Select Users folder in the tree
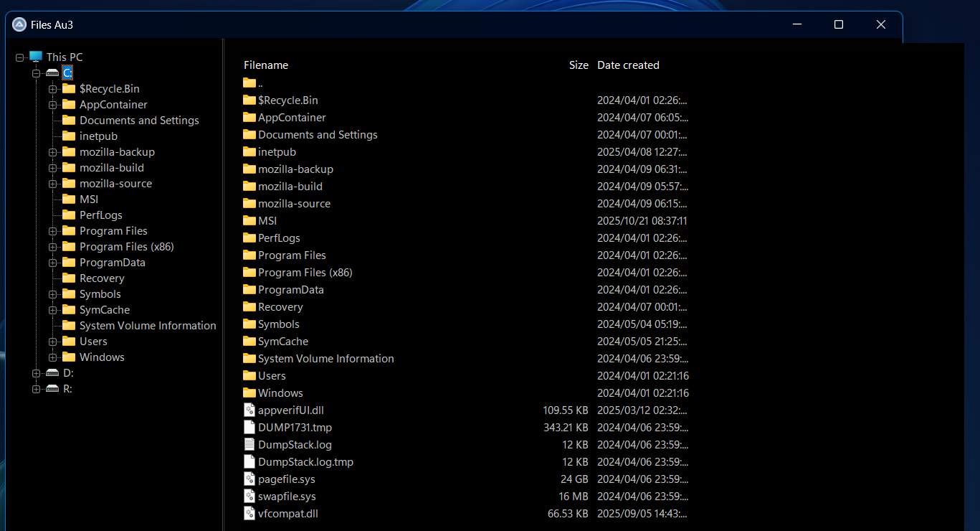980x531 pixels. pyautogui.click(x=93, y=342)
